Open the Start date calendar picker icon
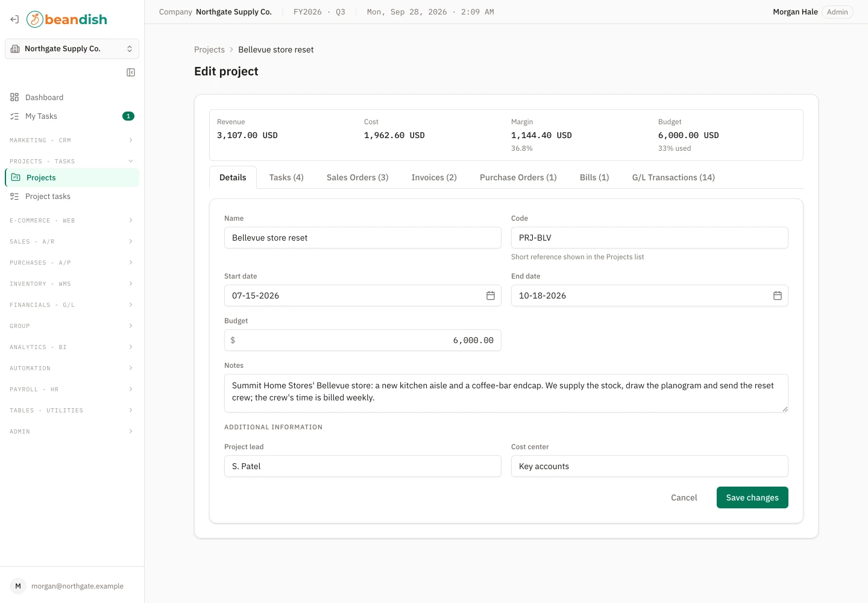Viewport: 868px width, 603px height. (491, 295)
